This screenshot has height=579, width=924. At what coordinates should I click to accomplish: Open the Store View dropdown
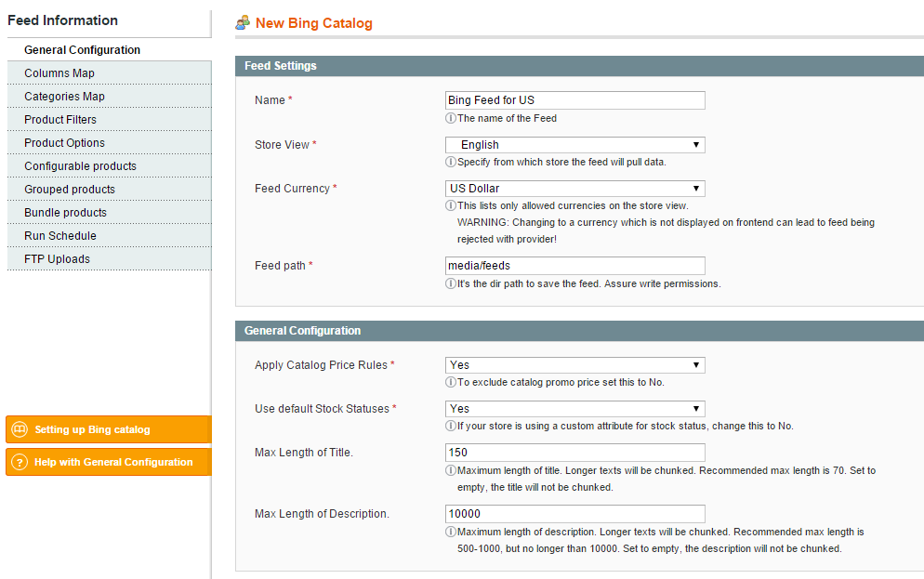pos(575,144)
